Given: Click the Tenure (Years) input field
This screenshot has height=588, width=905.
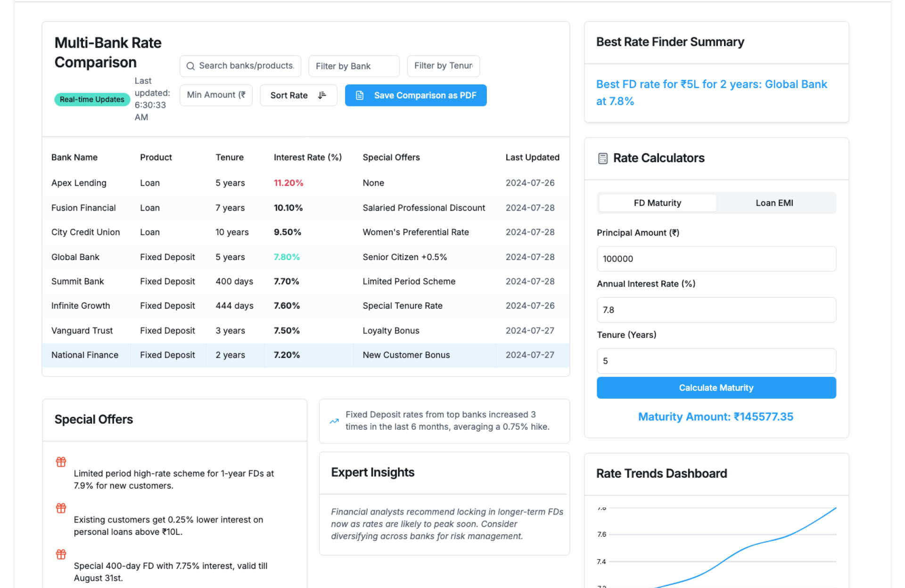Looking at the screenshot, I should pyautogui.click(x=716, y=361).
